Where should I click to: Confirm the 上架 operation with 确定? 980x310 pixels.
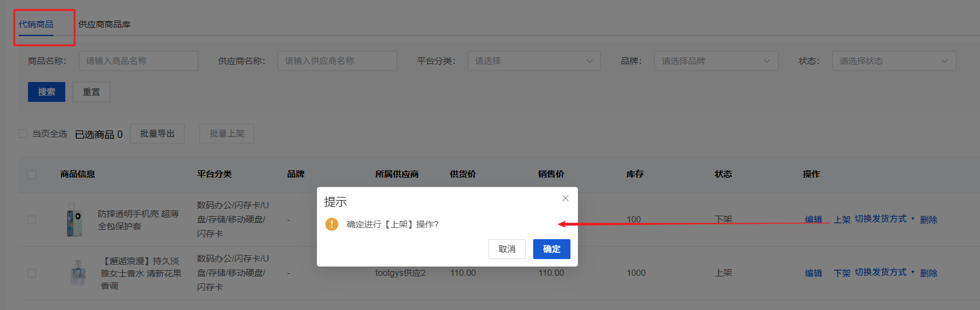[552, 249]
